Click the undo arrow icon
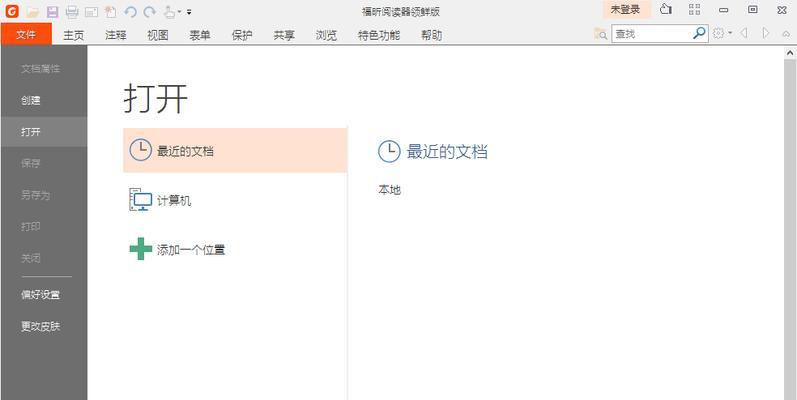797x400 pixels. point(131,12)
